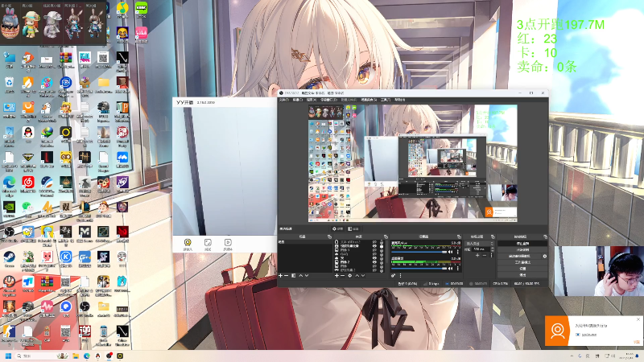Open File Explorer from taskbar
This screenshot has height=362, width=644.
click(76, 356)
